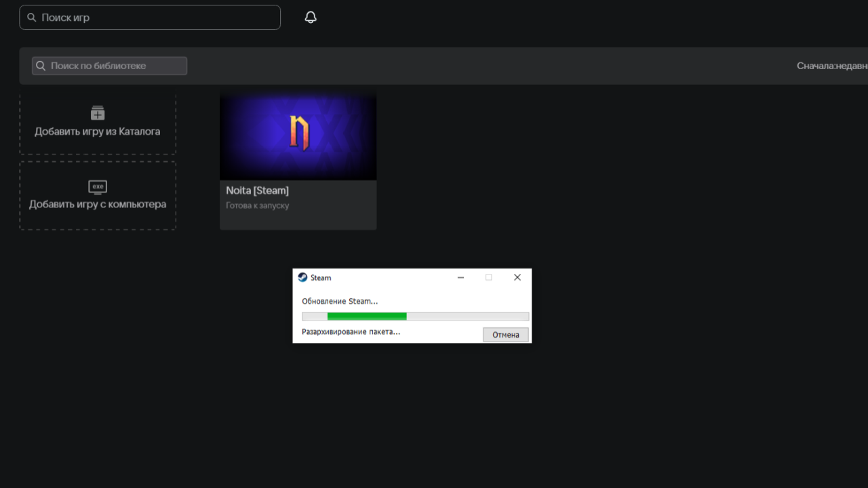
Task: Open the Сначала sort order dropdown
Action: (x=832, y=66)
